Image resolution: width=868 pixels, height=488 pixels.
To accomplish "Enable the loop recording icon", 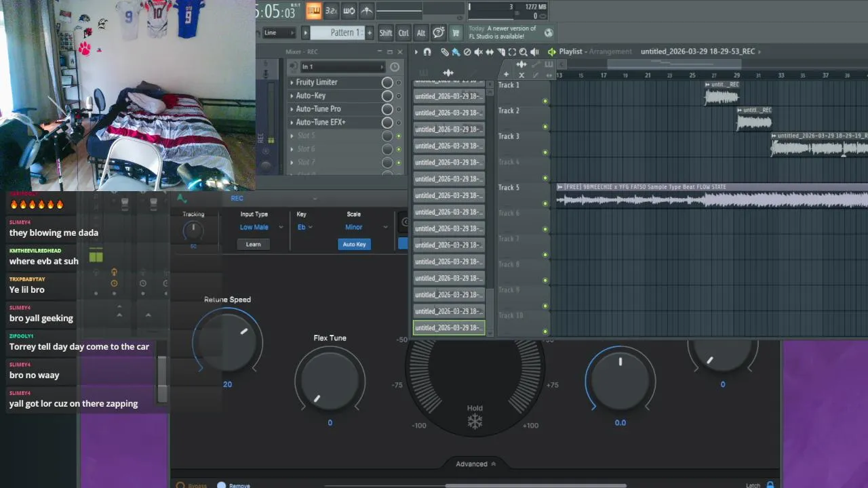I will 349,10.
